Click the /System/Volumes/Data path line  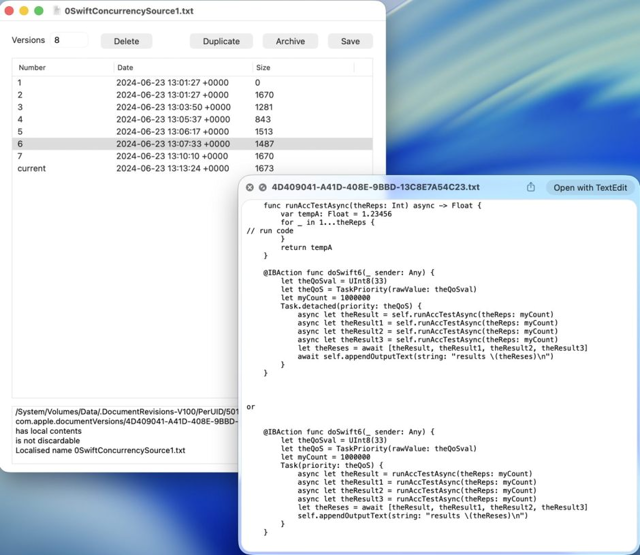point(127,411)
